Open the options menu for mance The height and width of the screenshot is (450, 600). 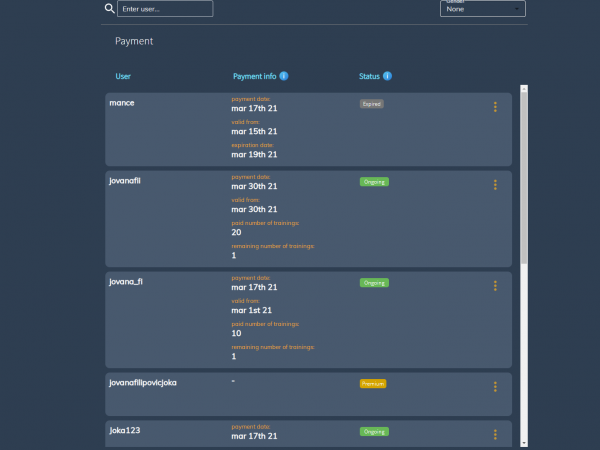(x=495, y=107)
